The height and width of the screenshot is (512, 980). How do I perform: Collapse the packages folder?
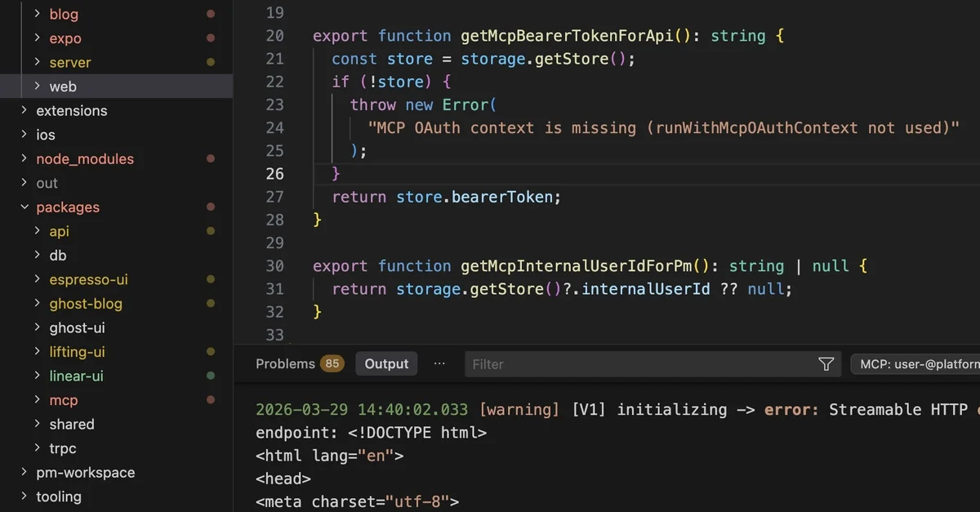point(24,207)
